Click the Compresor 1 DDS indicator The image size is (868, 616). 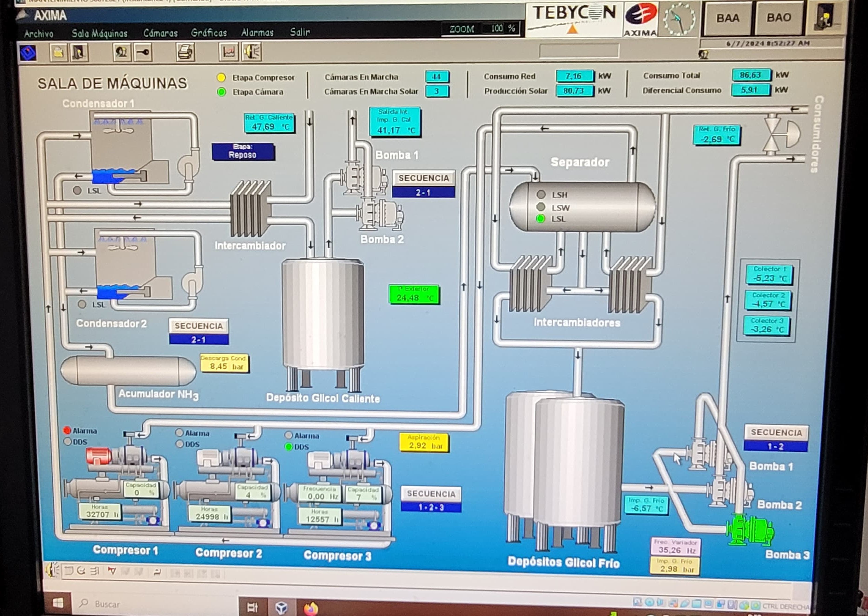point(68,441)
